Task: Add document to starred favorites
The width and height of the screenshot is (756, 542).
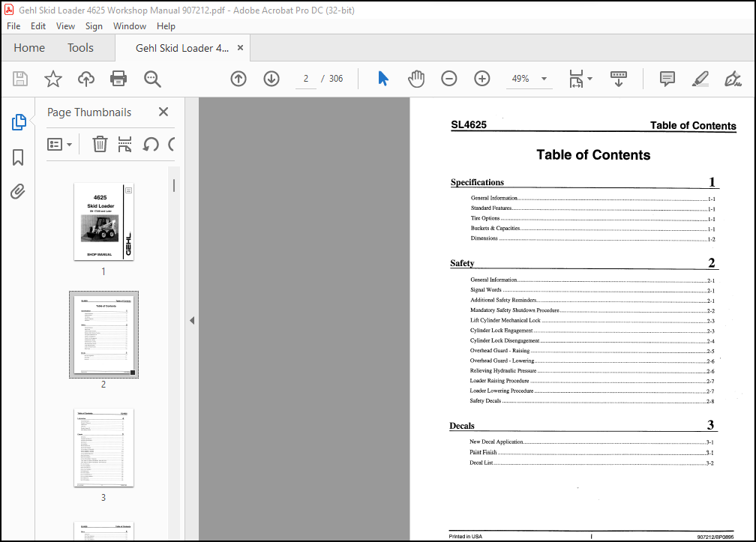Action: point(53,79)
